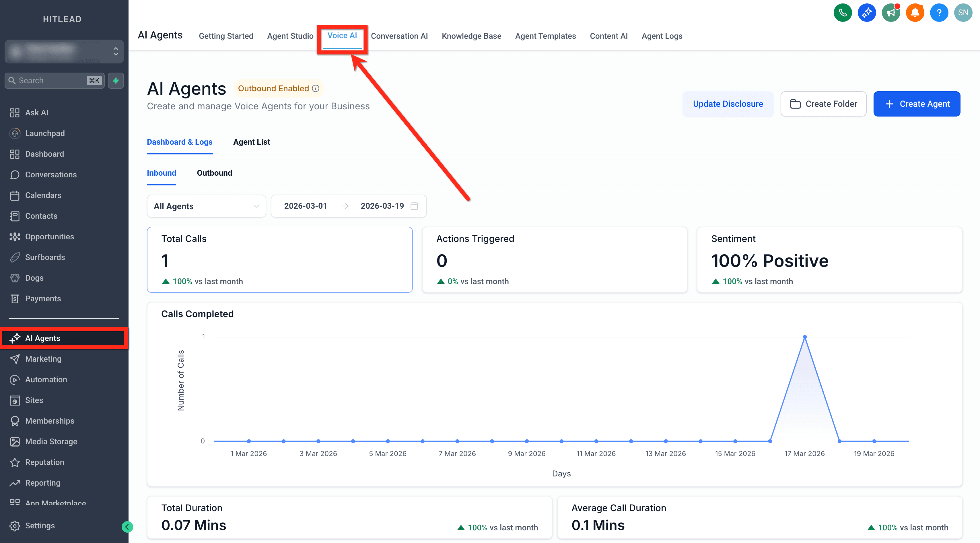Image resolution: width=980 pixels, height=543 pixels.
Task: Click the chart peak data point
Action: (805, 337)
